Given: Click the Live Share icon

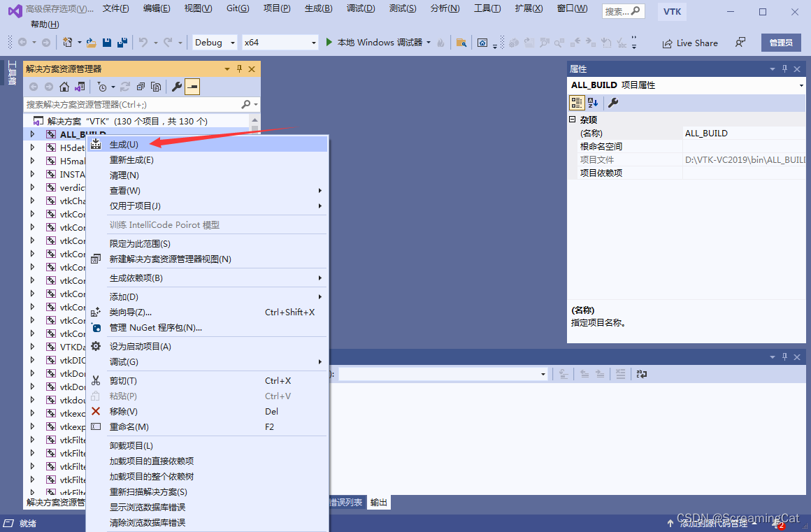Looking at the screenshot, I should click(x=690, y=43).
